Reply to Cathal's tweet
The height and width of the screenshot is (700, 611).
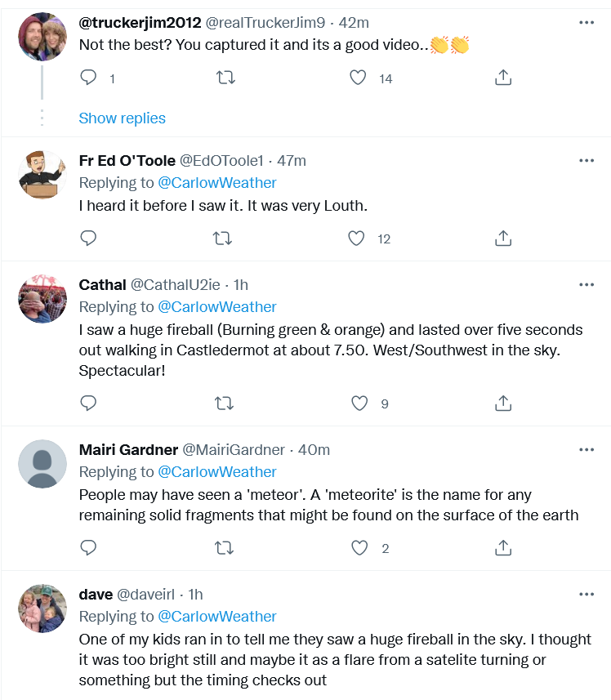(x=89, y=404)
